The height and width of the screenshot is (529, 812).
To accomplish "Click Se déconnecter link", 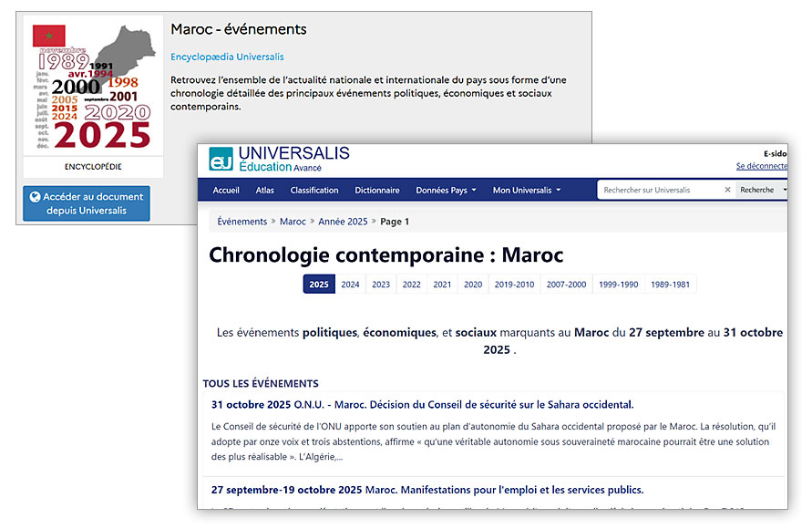I will click(761, 166).
